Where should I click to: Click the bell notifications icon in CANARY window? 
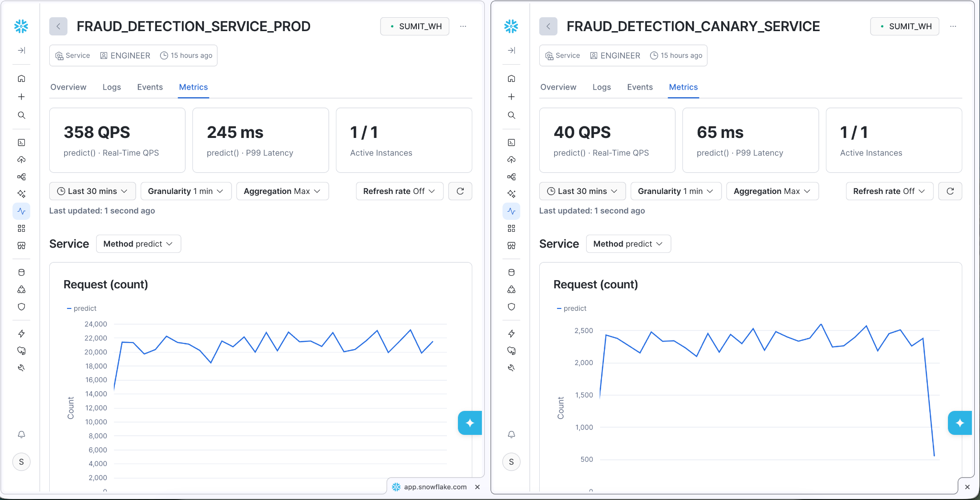click(512, 434)
